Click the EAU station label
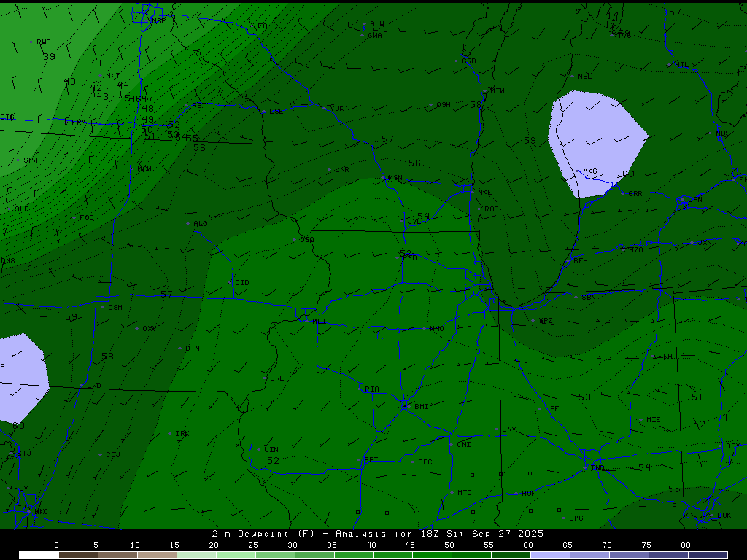This screenshot has height=560, width=747. (x=264, y=26)
